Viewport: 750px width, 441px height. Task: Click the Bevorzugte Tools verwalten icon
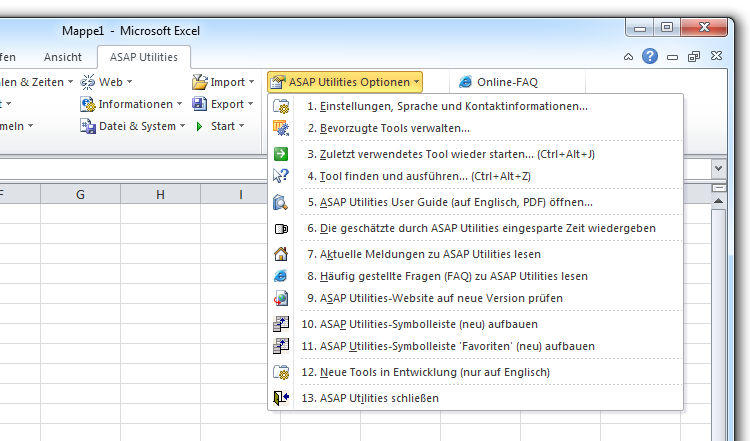281,128
